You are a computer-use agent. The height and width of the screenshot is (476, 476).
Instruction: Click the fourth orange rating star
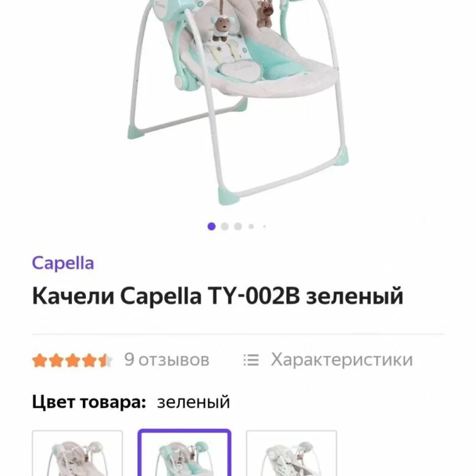89,360
